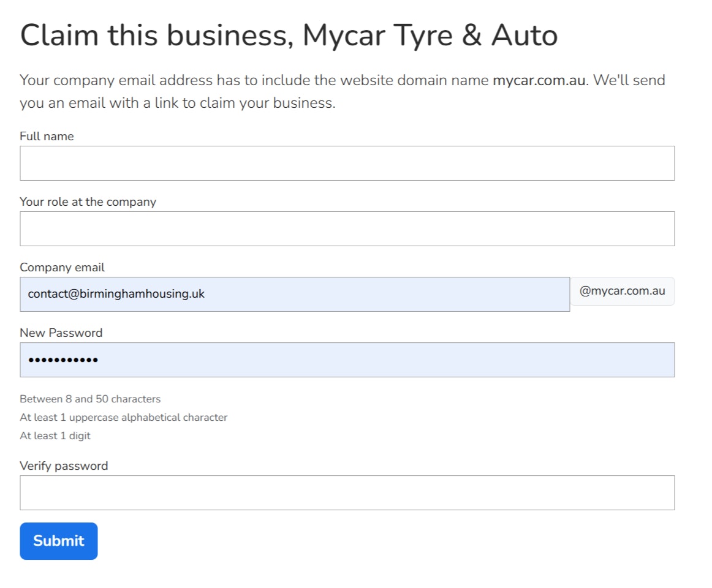Viewport: 712px width, 588px height.
Task: Select the New Password field
Action: point(347,360)
